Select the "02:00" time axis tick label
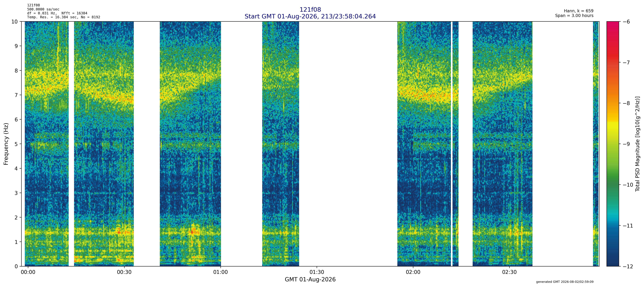 point(413,272)
